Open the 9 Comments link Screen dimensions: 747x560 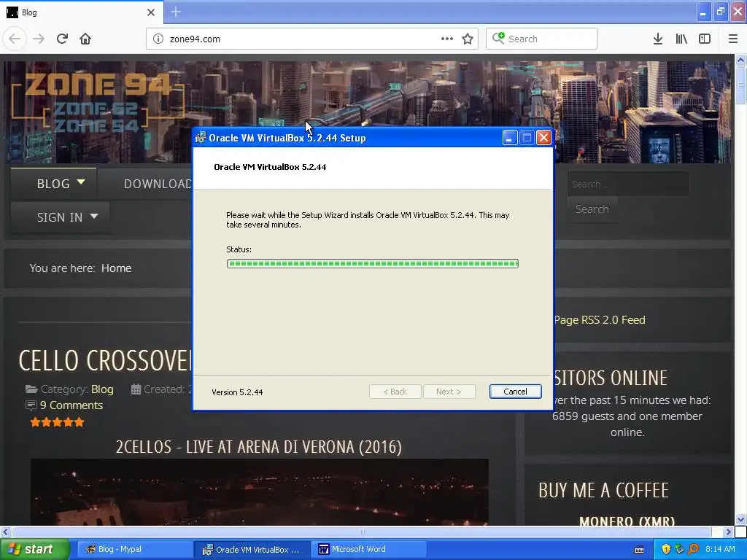[x=71, y=405]
